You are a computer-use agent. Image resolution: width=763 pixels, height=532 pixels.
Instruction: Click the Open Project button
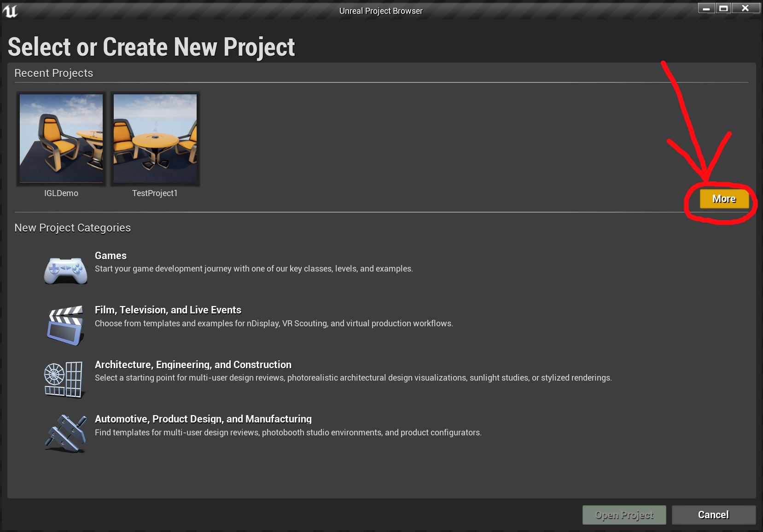[x=624, y=515]
